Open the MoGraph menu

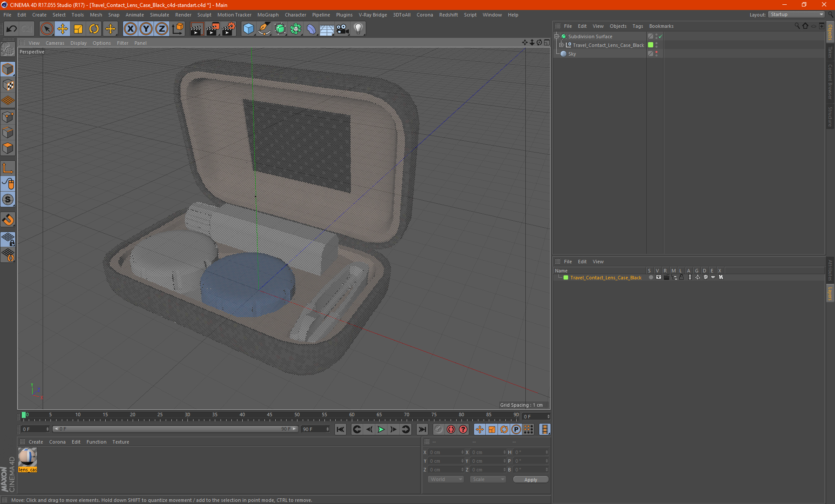pos(267,15)
